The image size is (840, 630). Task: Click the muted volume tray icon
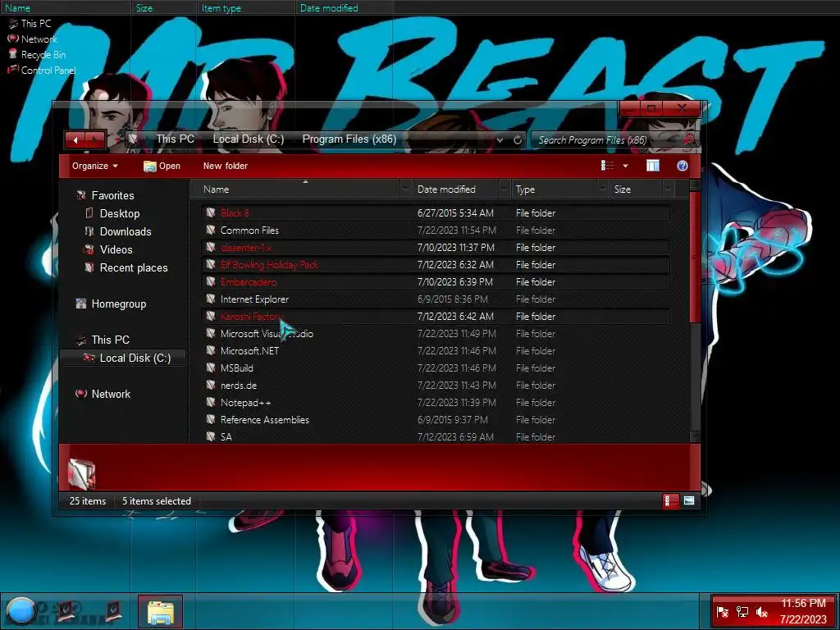point(761,611)
